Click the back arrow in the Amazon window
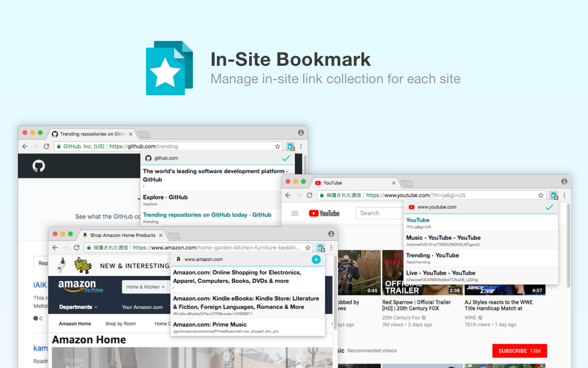This screenshot has width=588, height=368. [55, 247]
